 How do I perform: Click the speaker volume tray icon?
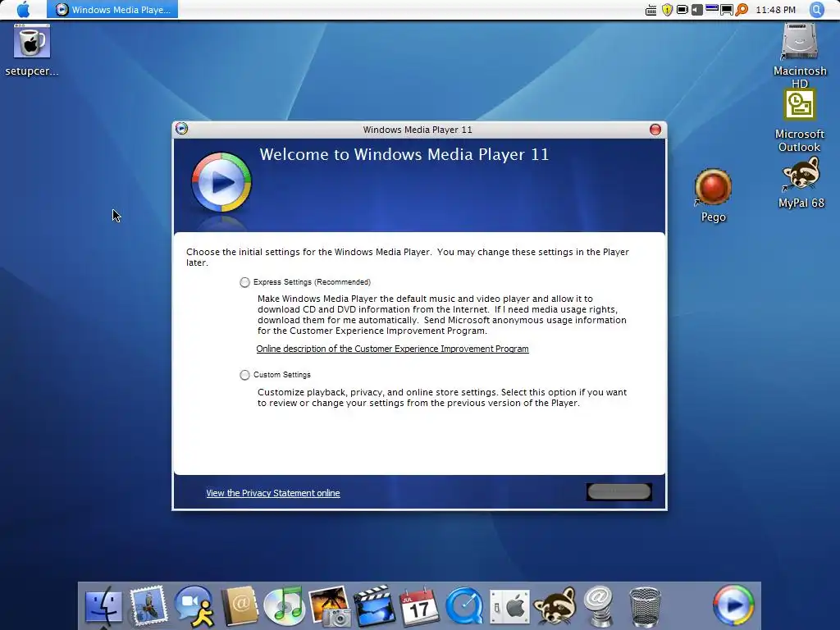coord(696,10)
